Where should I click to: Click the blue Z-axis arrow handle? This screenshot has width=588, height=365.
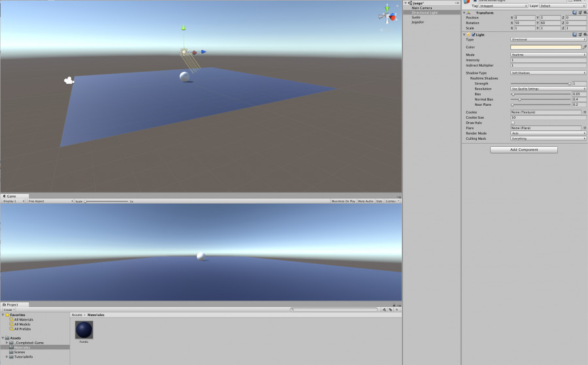(x=203, y=52)
